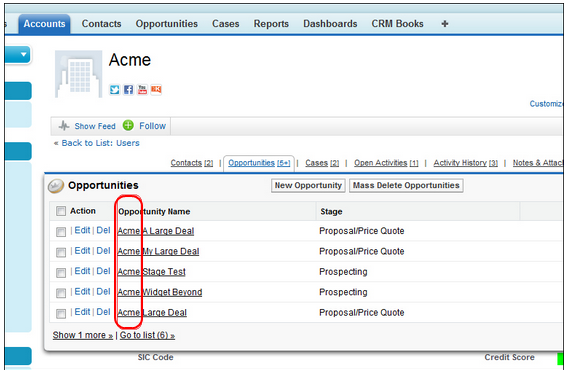Check the box for Acme My Large Deal
The image size is (569, 370).
tap(61, 252)
